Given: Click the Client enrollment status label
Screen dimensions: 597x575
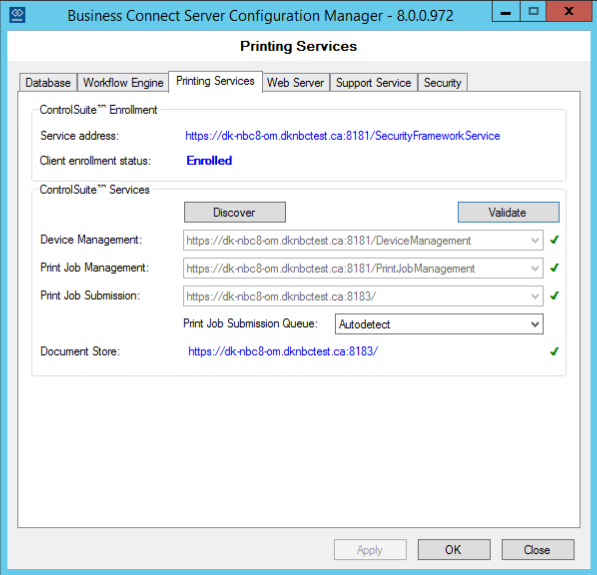Looking at the screenshot, I should point(95,161).
